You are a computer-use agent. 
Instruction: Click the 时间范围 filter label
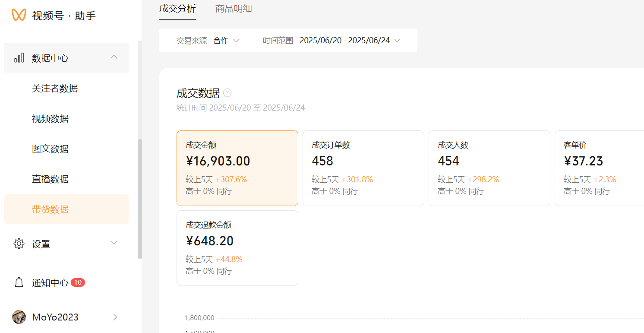click(278, 41)
